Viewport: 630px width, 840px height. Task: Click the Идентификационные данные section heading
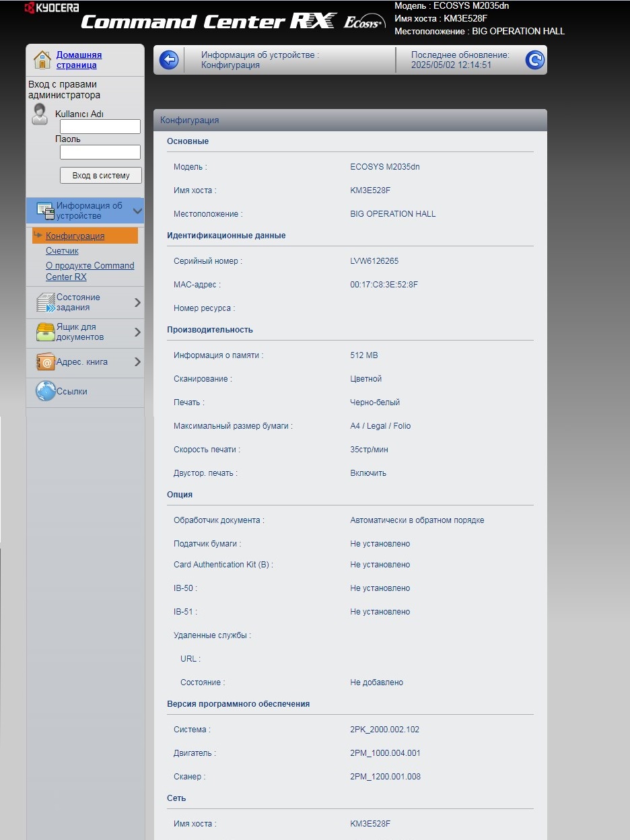pos(226,235)
